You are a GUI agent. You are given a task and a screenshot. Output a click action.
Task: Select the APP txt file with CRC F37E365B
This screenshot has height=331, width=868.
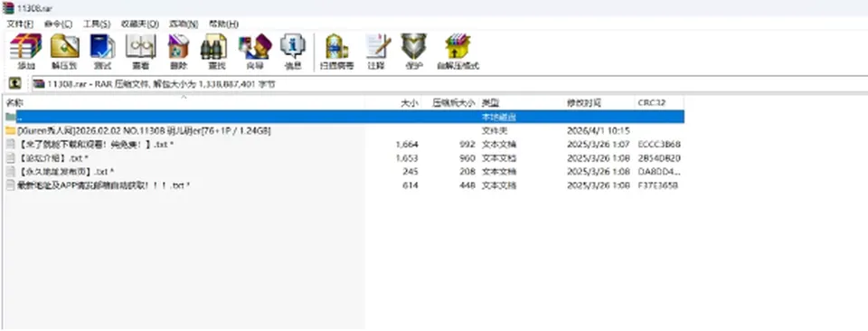coord(103,185)
